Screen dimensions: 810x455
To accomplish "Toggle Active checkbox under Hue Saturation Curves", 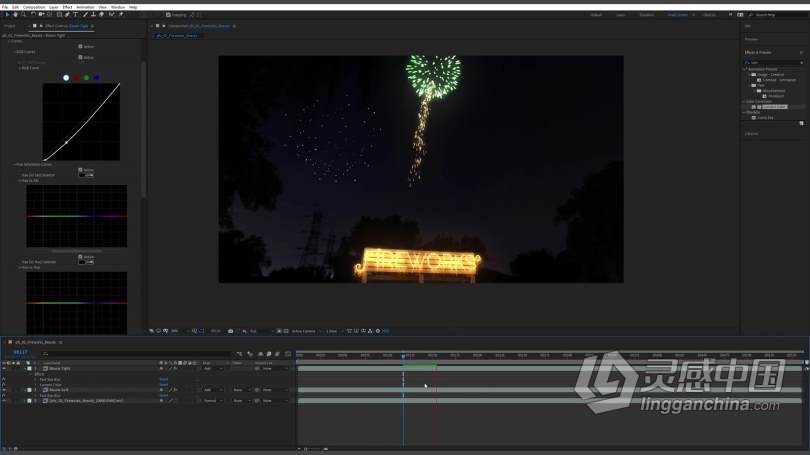I will (x=80, y=169).
